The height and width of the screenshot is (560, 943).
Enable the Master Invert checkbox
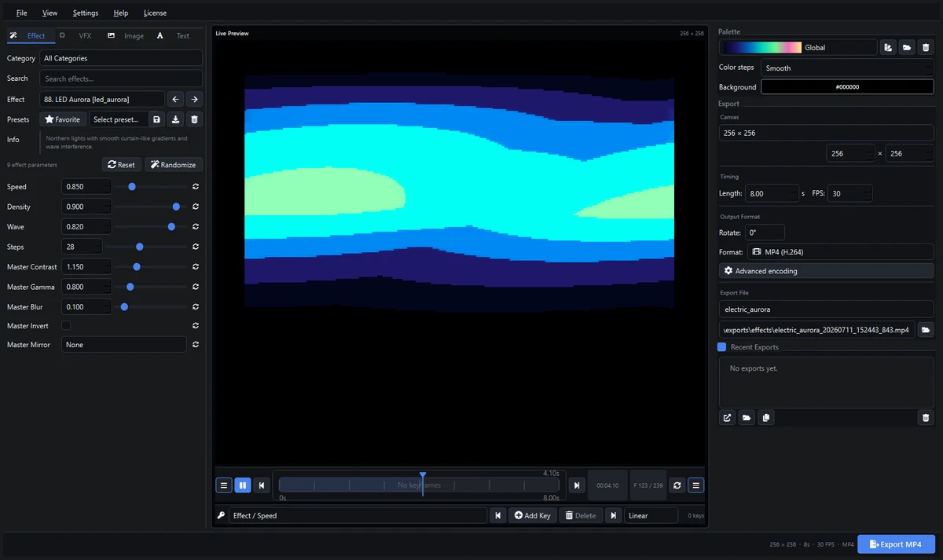pyautogui.click(x=66, y=325)
